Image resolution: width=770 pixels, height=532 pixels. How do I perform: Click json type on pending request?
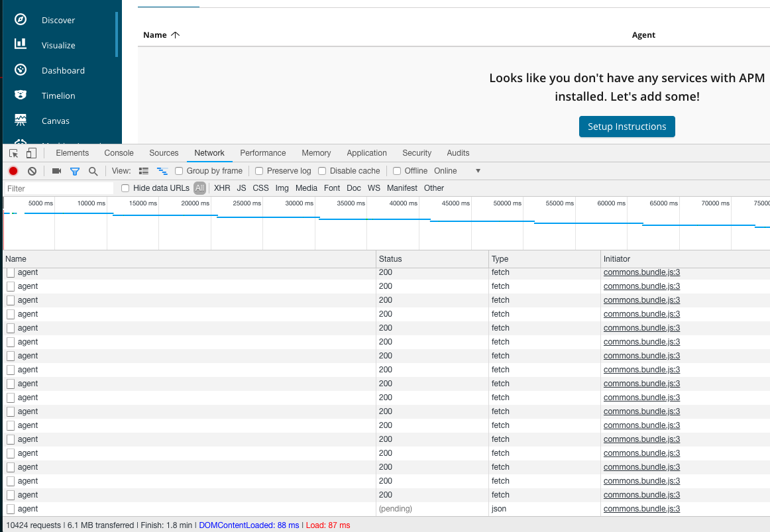(x=499, y=509)
